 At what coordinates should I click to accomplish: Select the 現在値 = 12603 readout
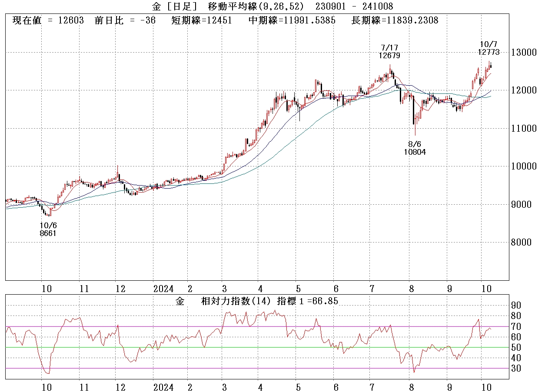pyautogui.click(x=48, y=20)
